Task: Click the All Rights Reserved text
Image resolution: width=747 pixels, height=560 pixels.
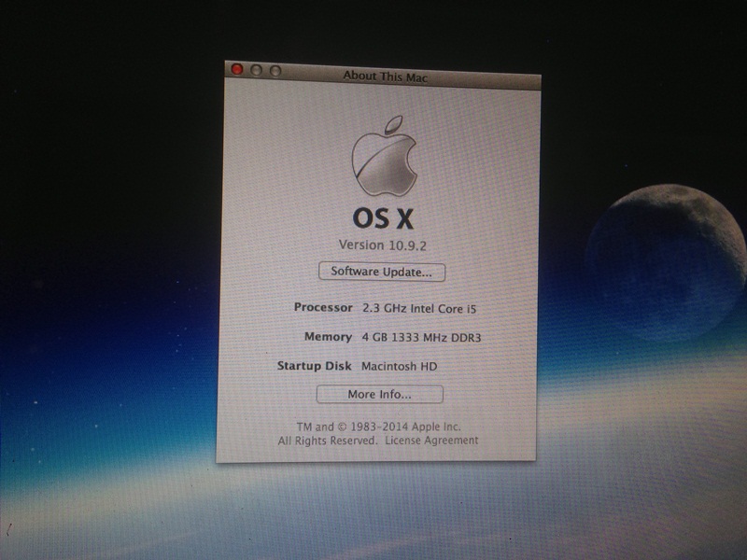Action: (x=327, y=440)
